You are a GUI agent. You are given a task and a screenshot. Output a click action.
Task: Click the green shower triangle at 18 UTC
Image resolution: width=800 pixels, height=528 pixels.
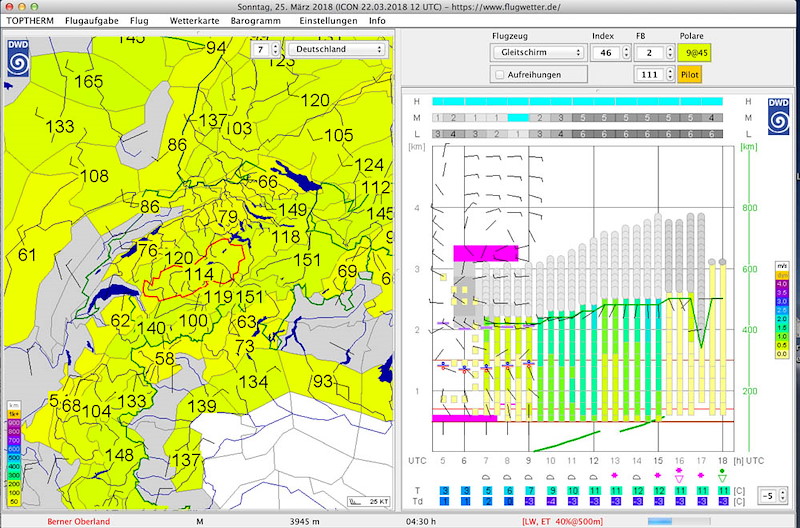tap(722, 479)
